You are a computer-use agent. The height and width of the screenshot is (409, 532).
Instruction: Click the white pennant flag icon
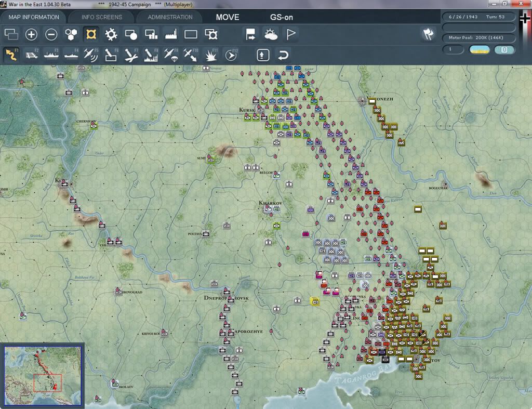291,34
